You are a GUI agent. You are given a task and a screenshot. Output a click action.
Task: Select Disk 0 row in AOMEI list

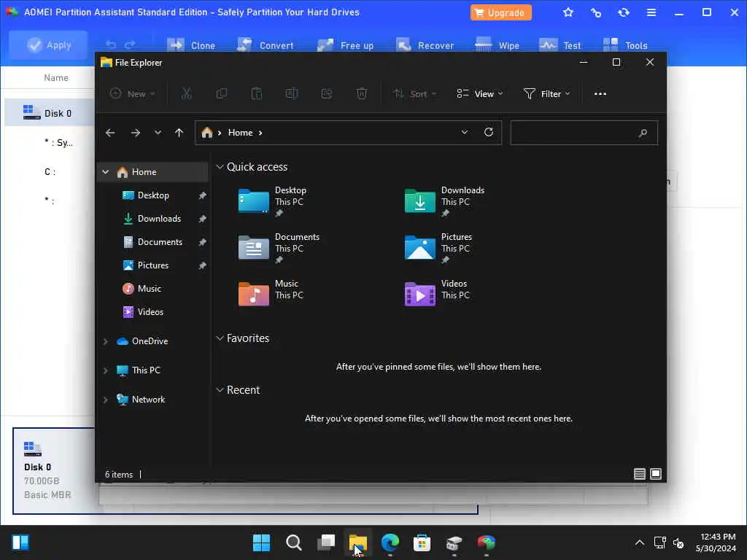point(50,113)
